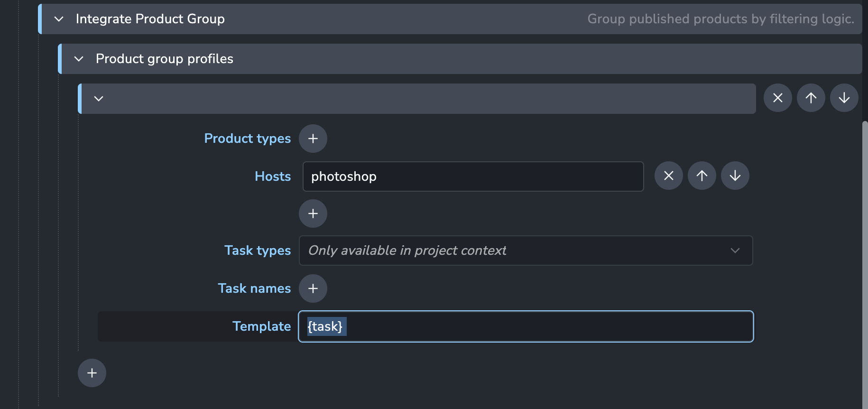Image resolution: width=868 pixels, height=409 pixels.
Task: Add a new product group profile
Action: point(92,373)
